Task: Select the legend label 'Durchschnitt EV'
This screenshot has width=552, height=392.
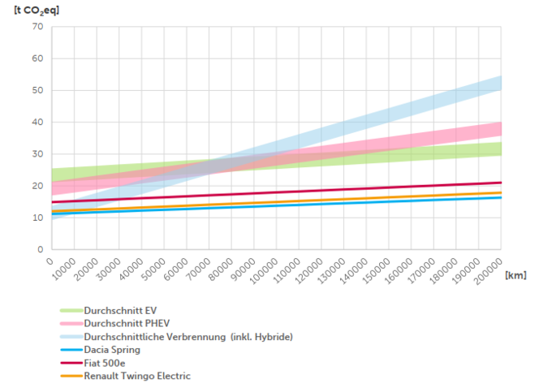Action: pos(120,310)
